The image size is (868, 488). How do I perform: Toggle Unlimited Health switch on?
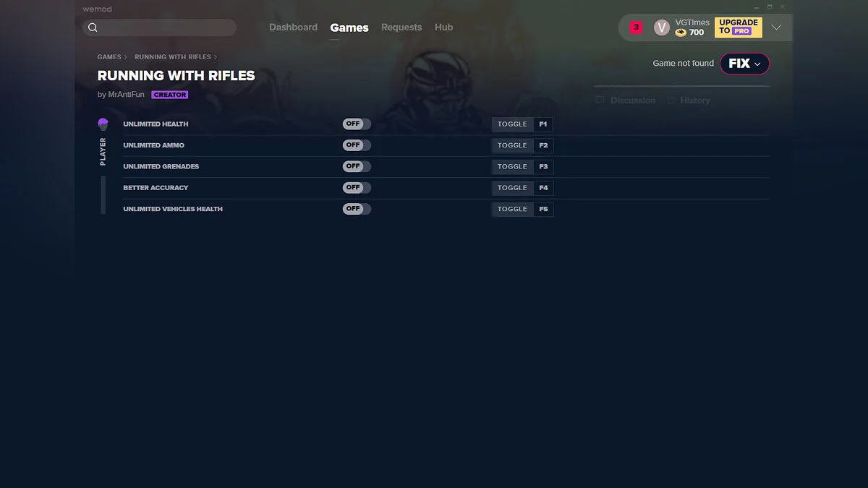point(357,124)
